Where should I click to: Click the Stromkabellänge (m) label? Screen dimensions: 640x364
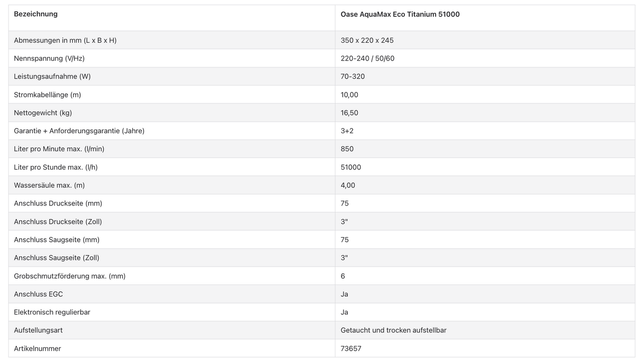coord(47,95)
